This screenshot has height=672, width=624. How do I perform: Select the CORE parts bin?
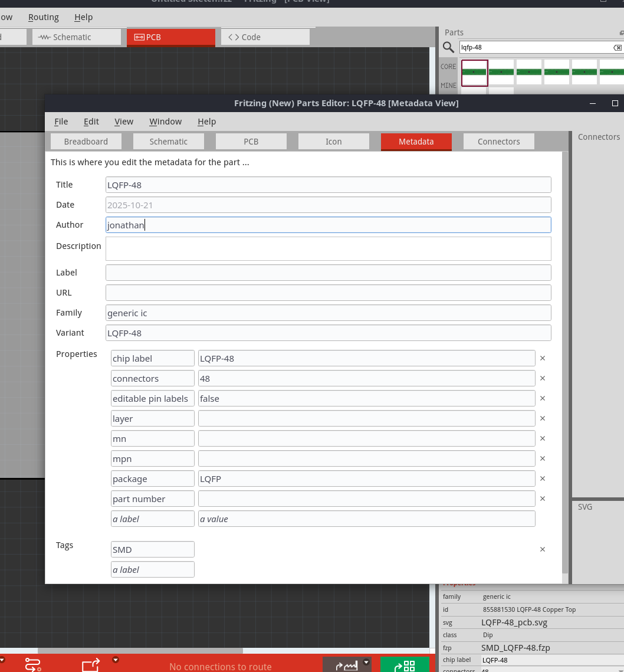point(448,67)
